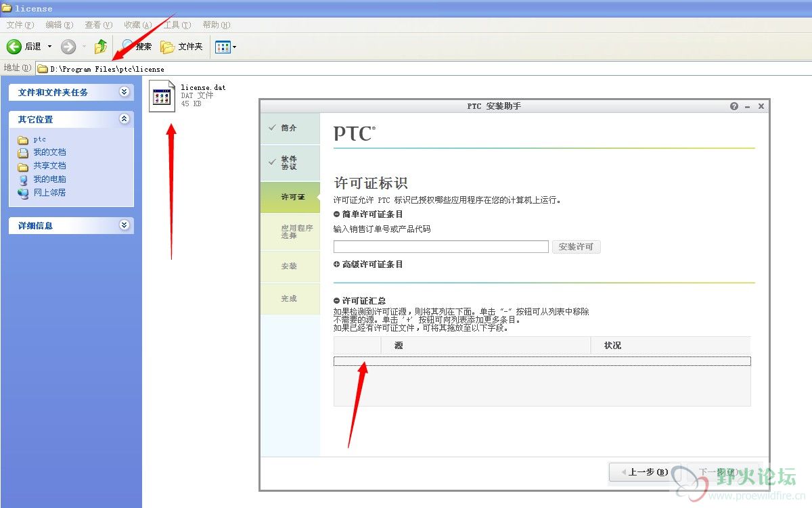Minimize the PTC 安装助手 window
The width and height of the screenshot is (812, 508).
748,107
